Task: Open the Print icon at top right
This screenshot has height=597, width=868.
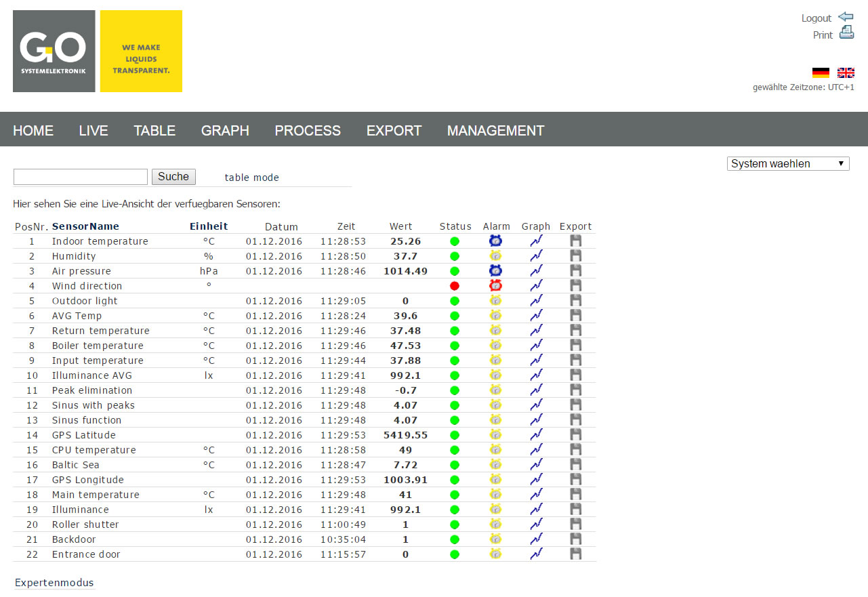Action: click(846, 33)
